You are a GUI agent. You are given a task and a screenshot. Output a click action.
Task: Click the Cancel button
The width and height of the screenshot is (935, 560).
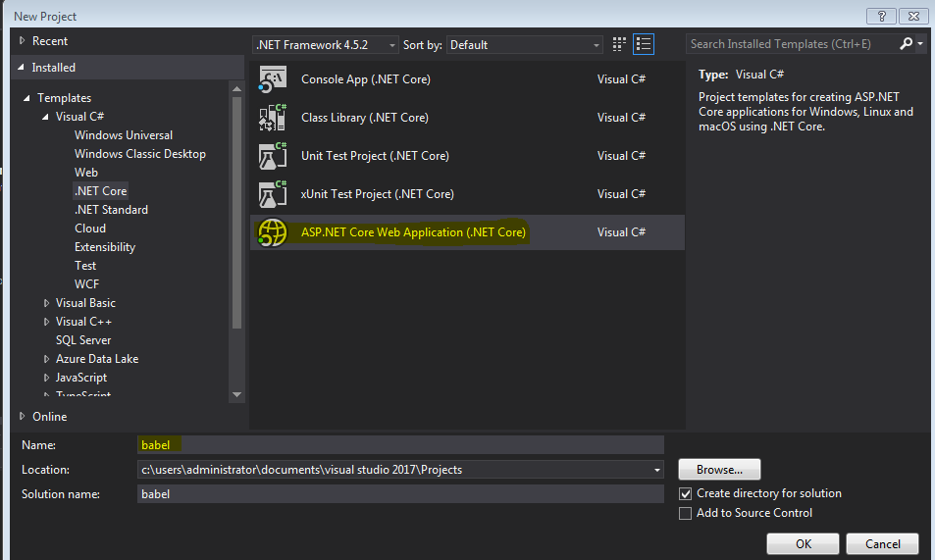pos(883,544)
